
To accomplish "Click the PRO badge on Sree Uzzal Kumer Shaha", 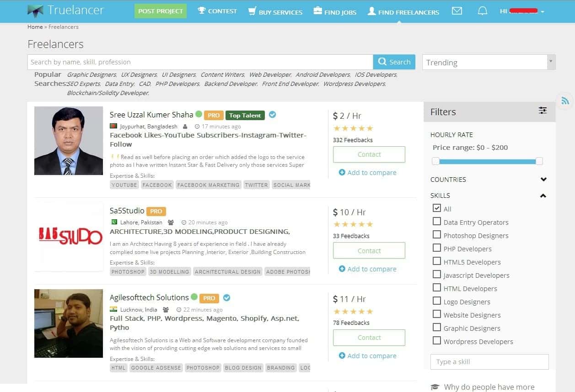I will (214, 116).
